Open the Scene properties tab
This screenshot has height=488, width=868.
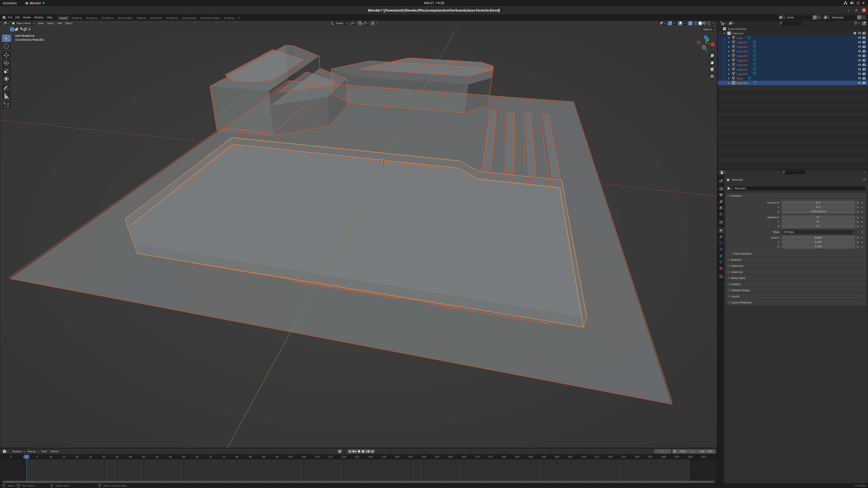721,208
